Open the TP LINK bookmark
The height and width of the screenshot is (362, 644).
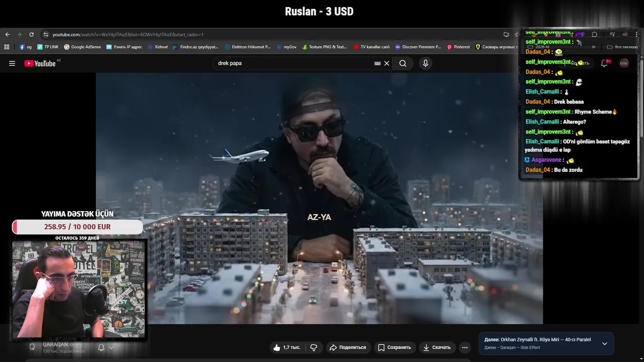(x=48, y=47)
